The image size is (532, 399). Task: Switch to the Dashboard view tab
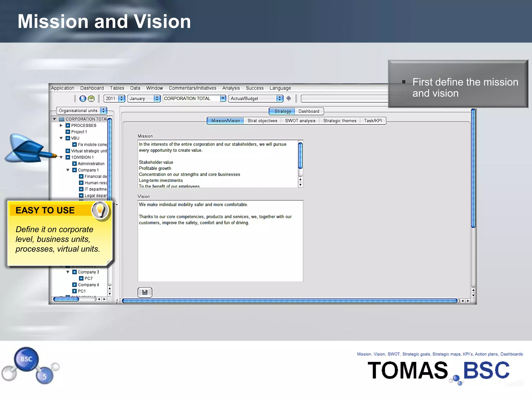point(309,111)
